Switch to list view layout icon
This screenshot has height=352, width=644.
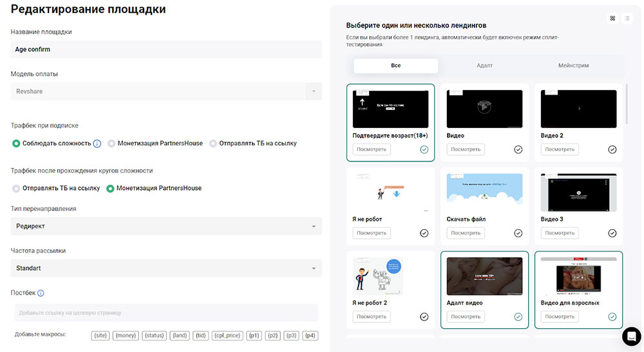click(628, 19)
